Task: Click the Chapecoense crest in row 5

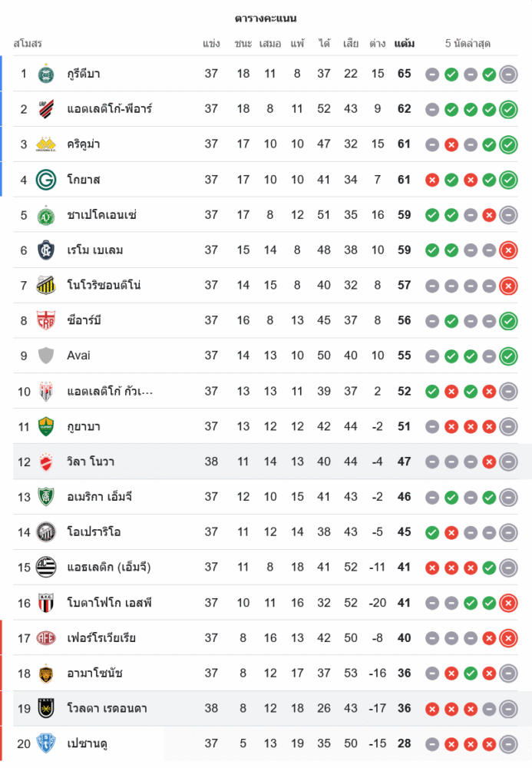Action: [x=46, y=215]
